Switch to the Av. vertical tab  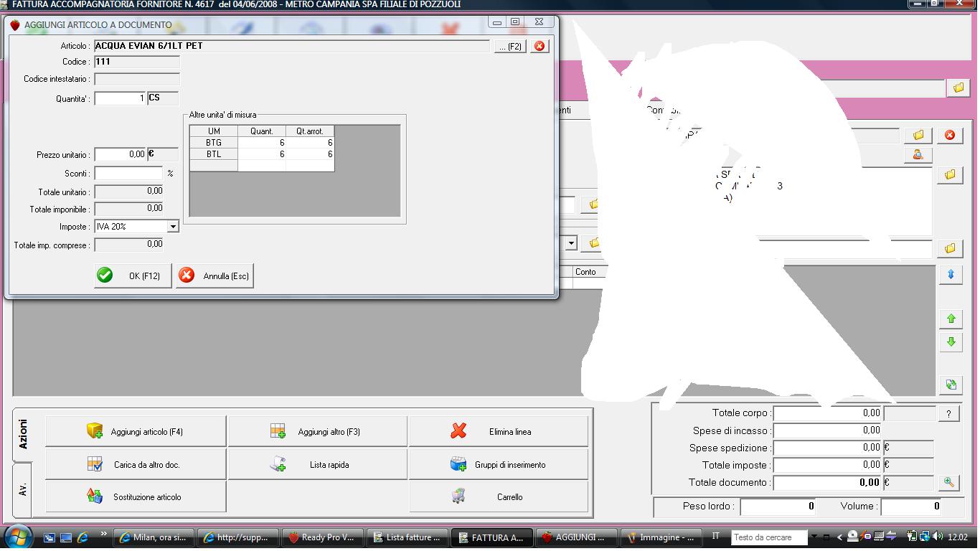23,490
